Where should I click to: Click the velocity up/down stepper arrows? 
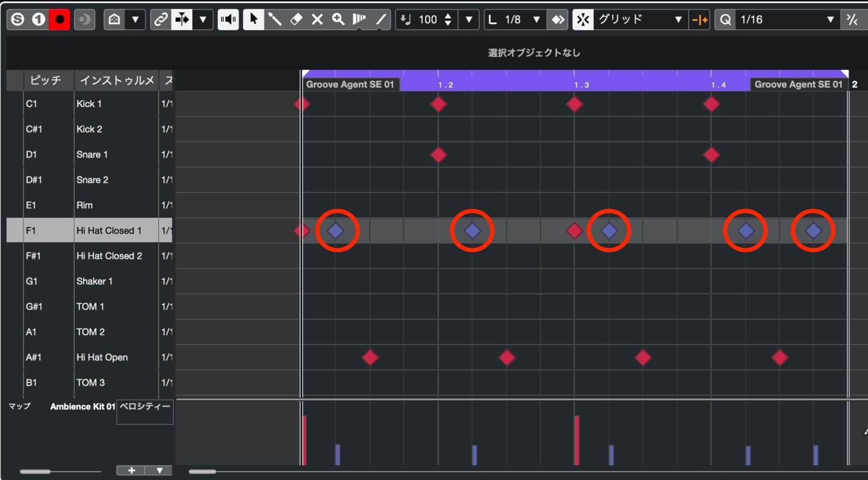448,19
